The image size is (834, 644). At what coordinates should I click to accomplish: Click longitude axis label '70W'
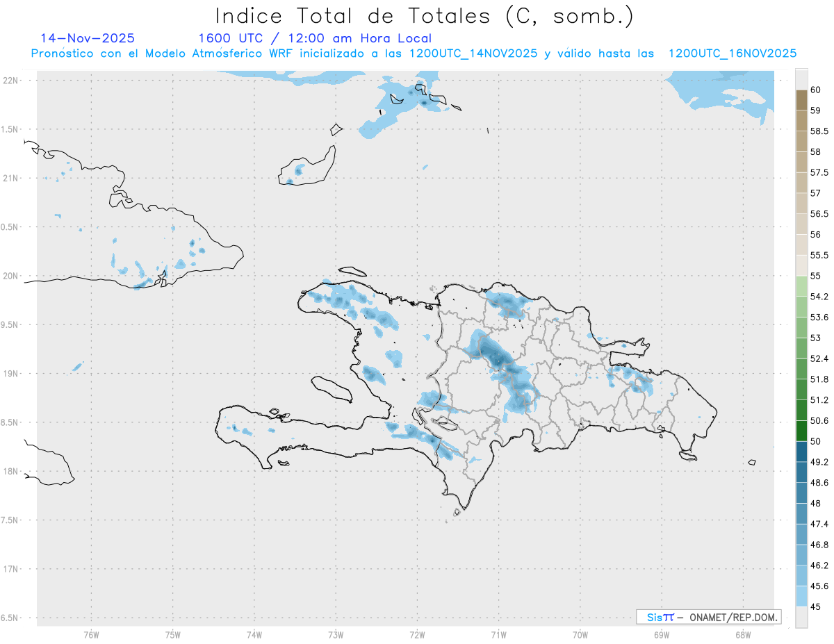click(x=580, y=635)
